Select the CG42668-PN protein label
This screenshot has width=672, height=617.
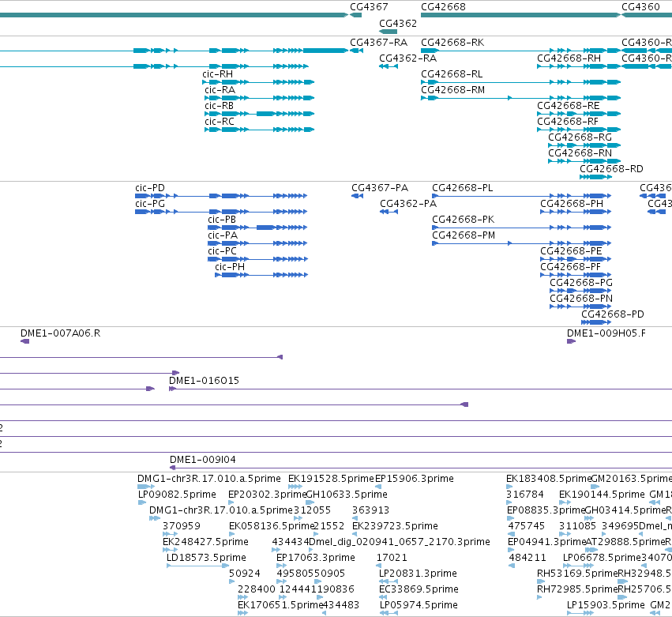(x=581, y=299)
